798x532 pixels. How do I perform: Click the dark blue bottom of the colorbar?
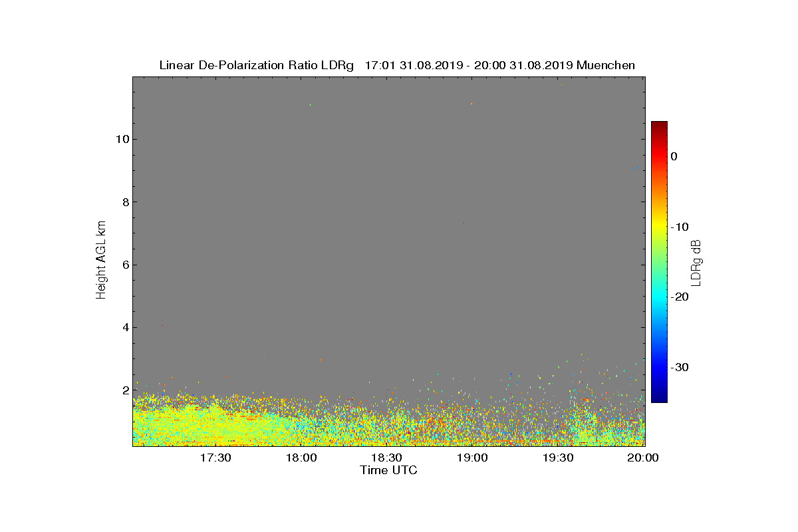659,398
